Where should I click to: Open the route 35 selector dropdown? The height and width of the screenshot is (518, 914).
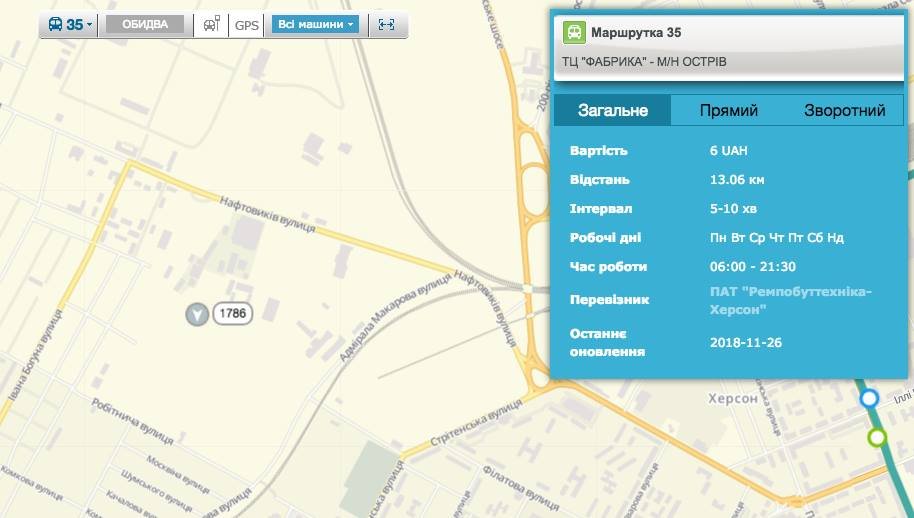point(70,24)
